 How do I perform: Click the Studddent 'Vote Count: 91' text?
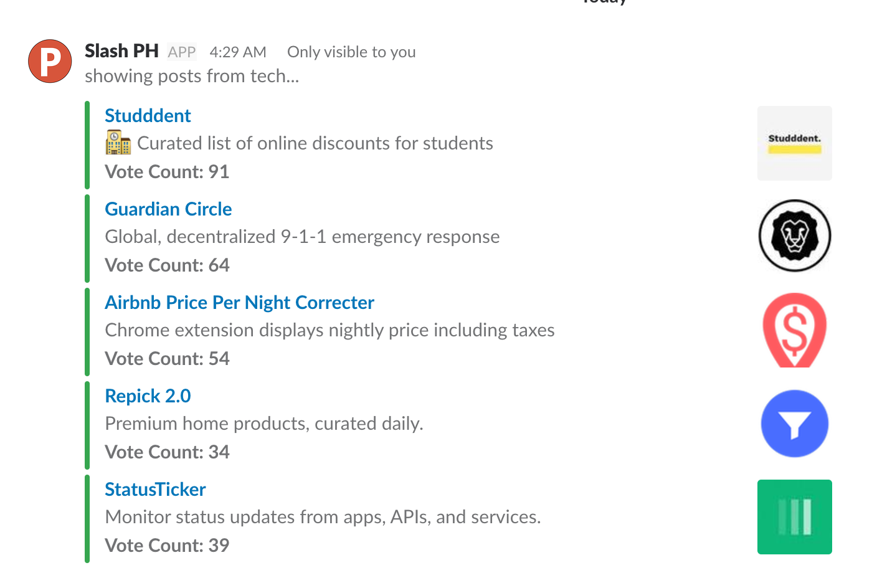coord(167,172)
